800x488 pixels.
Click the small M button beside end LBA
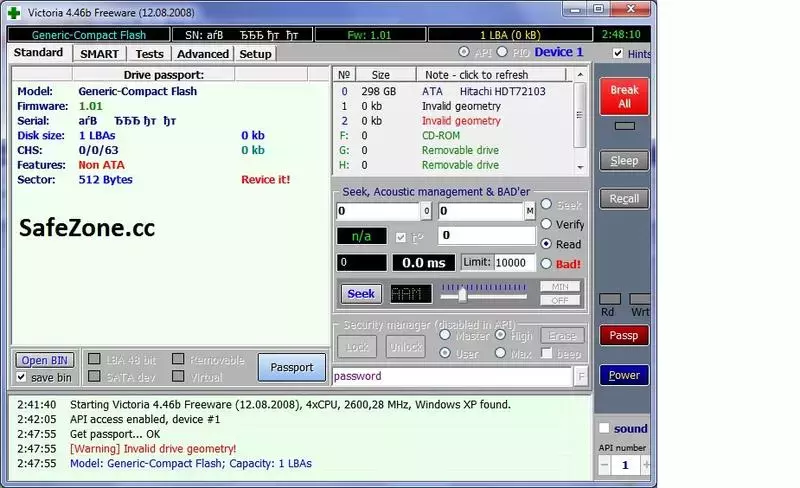[530, 211]
